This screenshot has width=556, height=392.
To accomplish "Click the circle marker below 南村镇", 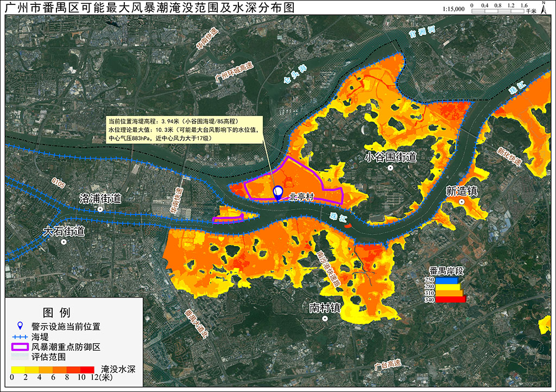I will click(x=325, y=318).
